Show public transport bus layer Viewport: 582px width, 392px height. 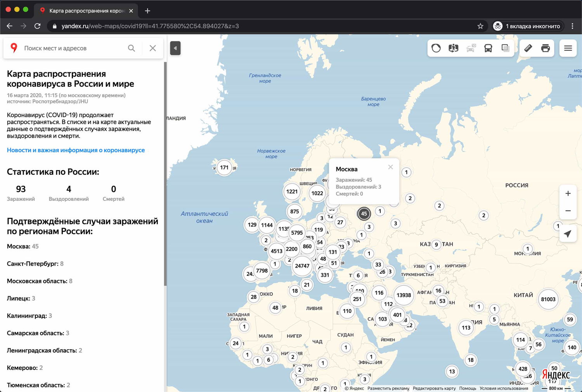[x=488, y=48]
